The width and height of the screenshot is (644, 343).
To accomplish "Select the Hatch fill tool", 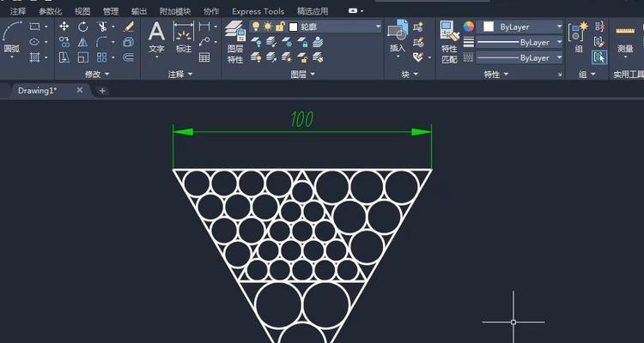I will pos(35,57).
